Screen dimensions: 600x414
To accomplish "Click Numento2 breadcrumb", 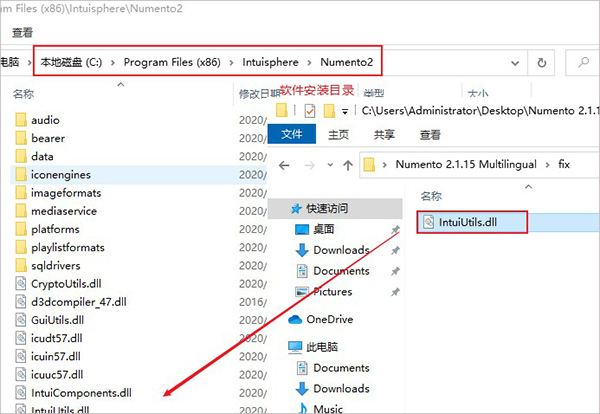I will coord(347,62).
